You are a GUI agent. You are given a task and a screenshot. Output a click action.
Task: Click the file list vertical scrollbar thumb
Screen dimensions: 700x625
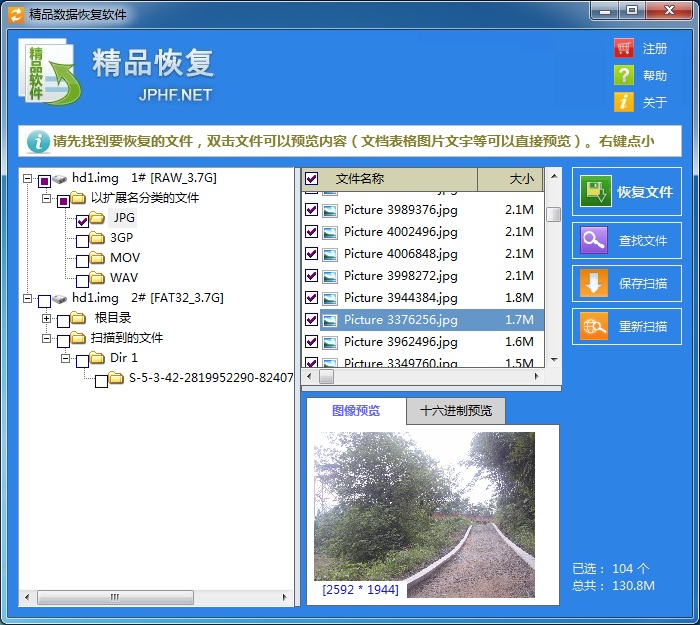[x=554, y=214]
